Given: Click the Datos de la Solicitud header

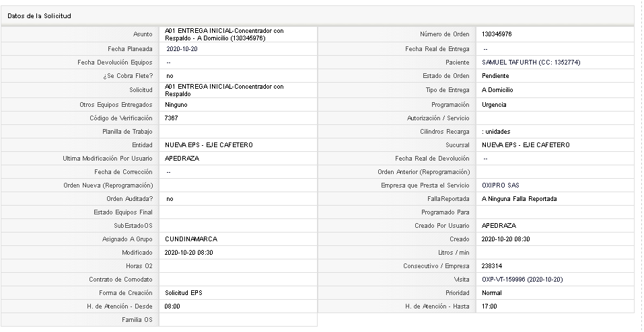Looking at the screenshot, I should point(39,15).
